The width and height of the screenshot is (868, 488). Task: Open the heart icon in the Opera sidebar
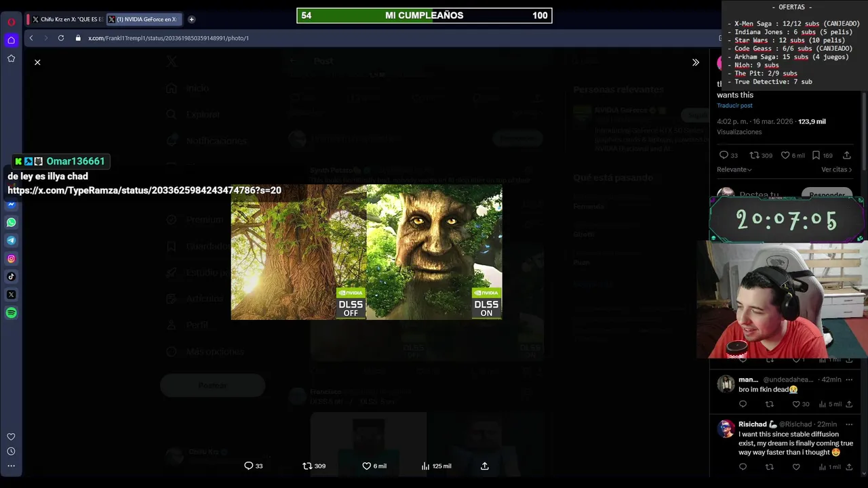tap(11, 436)
